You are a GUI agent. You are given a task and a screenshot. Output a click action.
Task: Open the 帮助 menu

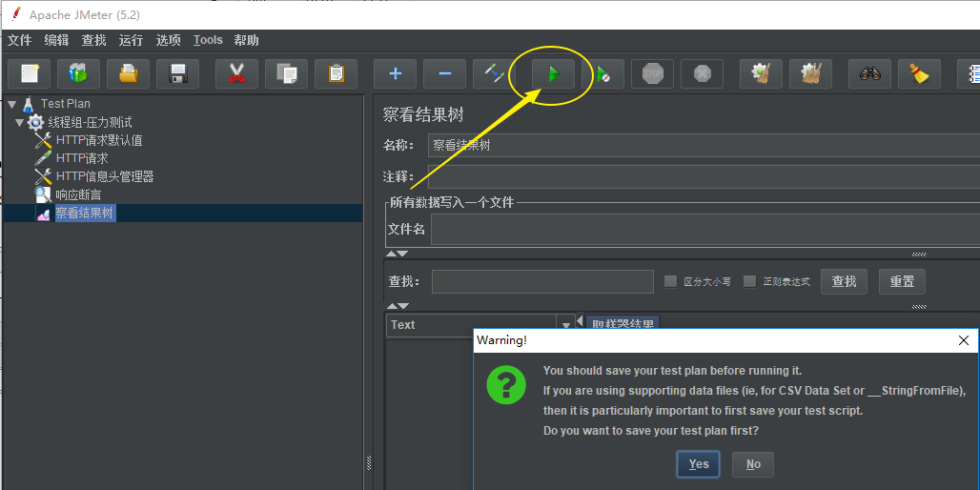(x=246, y=41)
